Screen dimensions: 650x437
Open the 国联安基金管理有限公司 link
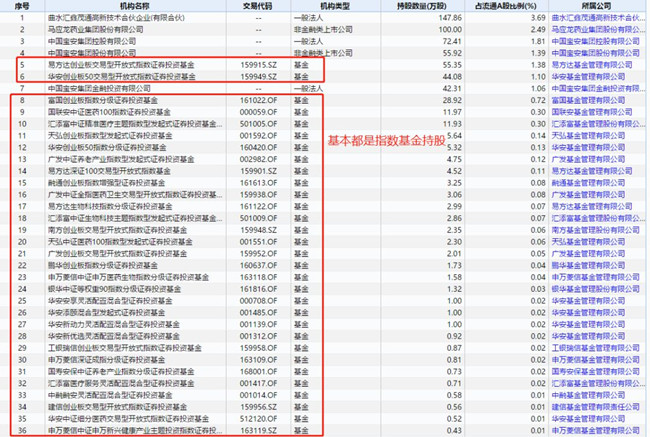pos(592,112)
